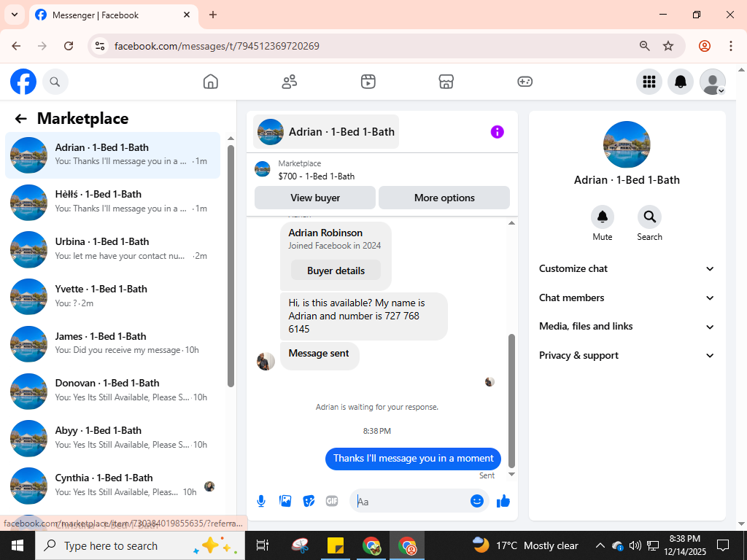Expand Media, files and links section
The image size is (747, 560).
627,327
